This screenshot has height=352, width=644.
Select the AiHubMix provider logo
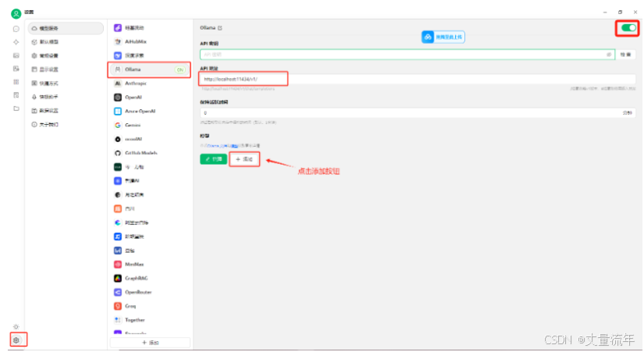click(x=118, y=41)
